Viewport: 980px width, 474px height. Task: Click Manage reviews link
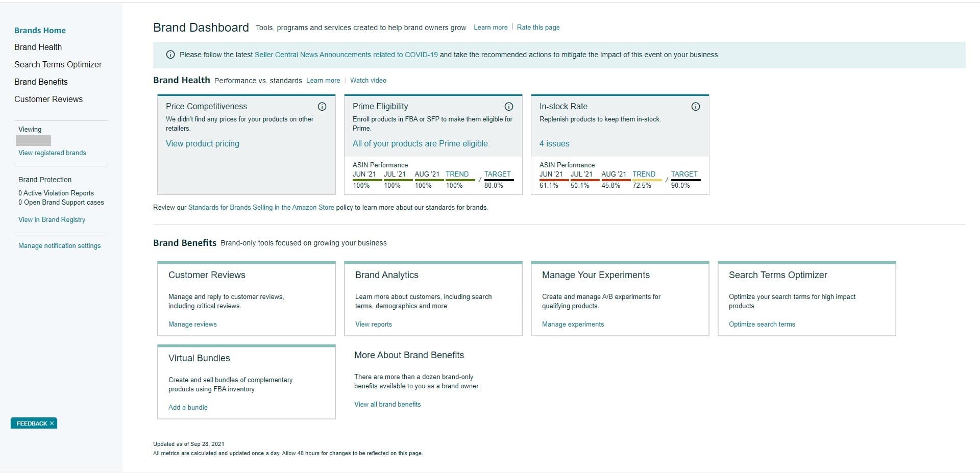point(192,324)
